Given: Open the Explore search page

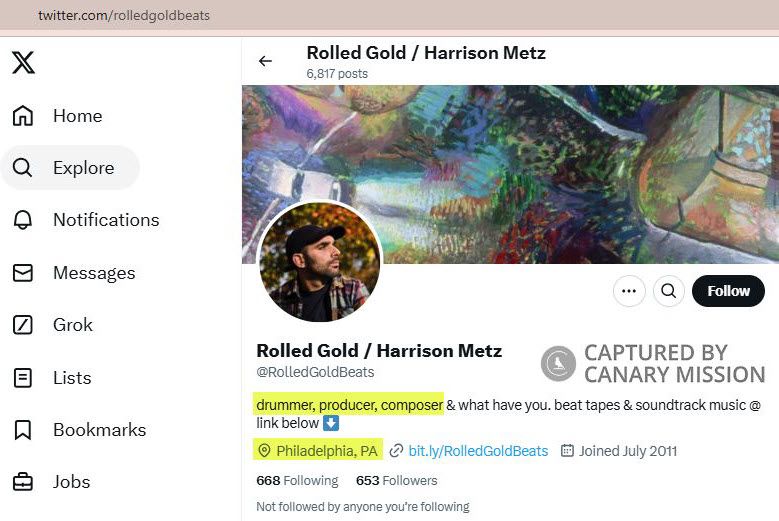Looking at the screenshot, I should click(x=70, y=168).
